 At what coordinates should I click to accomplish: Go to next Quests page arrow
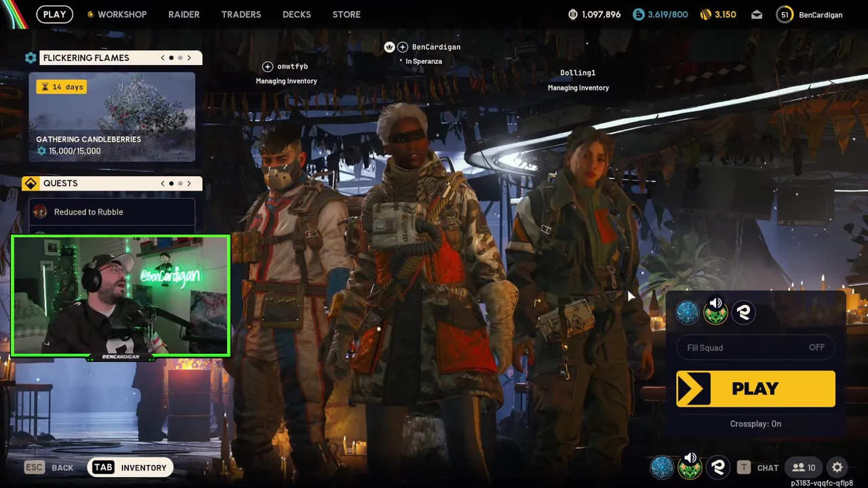click(x=189, y=184)
